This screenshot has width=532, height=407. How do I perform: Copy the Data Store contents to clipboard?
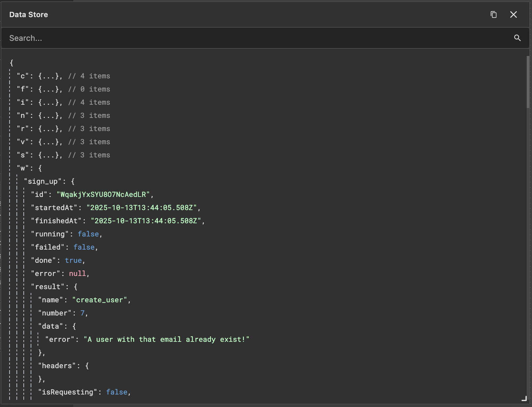pyautogui.click(x=493, y=14)
